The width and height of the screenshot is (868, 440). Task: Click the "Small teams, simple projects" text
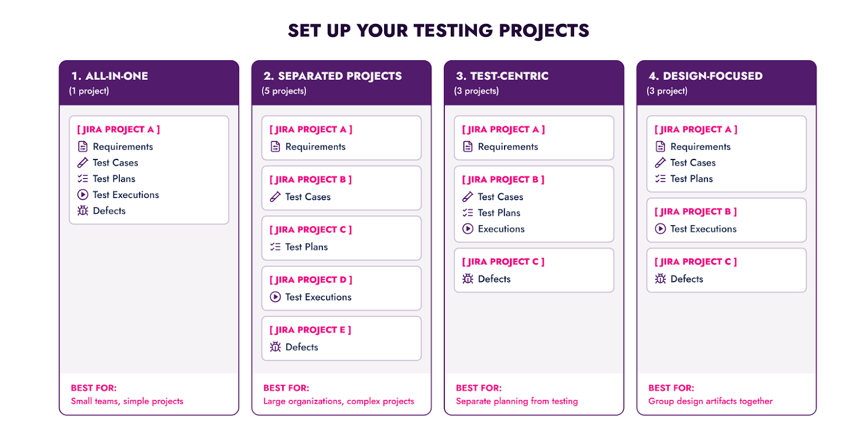coord(127,401)
